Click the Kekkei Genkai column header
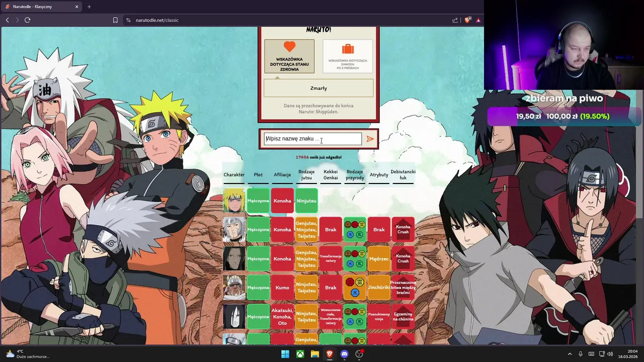 [x=331, y=174]
